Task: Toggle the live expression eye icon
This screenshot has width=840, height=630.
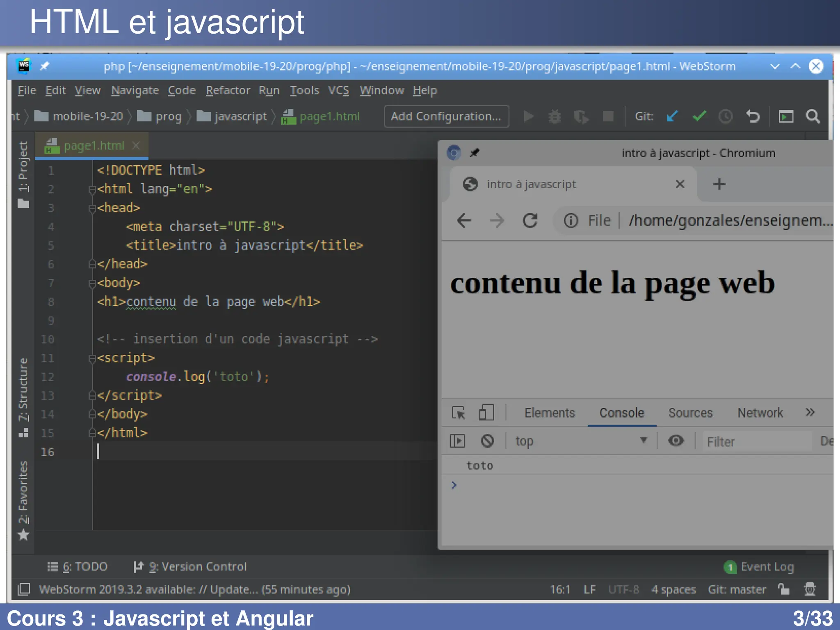Action: 676,441
